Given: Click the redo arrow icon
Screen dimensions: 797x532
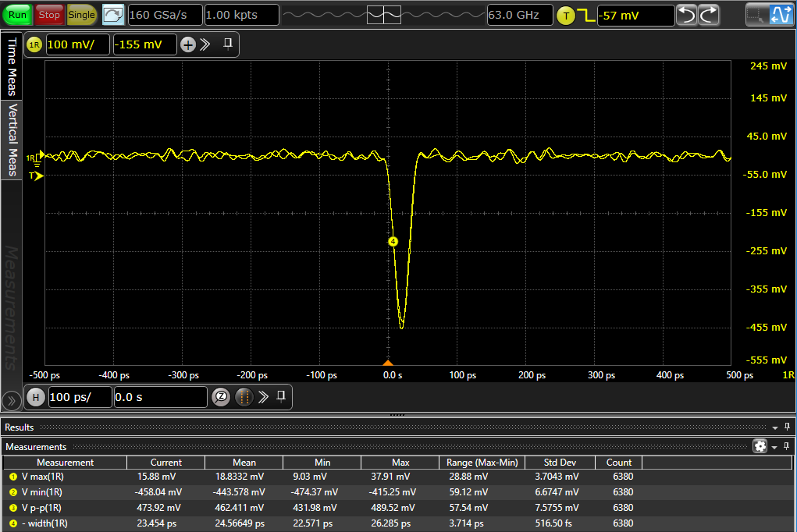Looking at the screenshot, I should tap(708, 15).
